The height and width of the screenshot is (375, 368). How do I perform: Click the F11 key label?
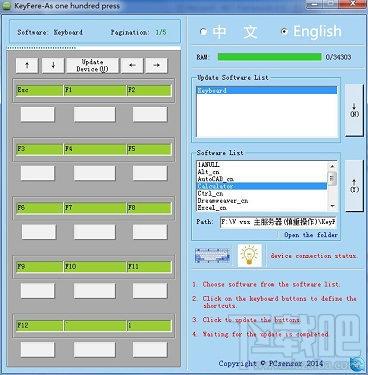point(149,267)
